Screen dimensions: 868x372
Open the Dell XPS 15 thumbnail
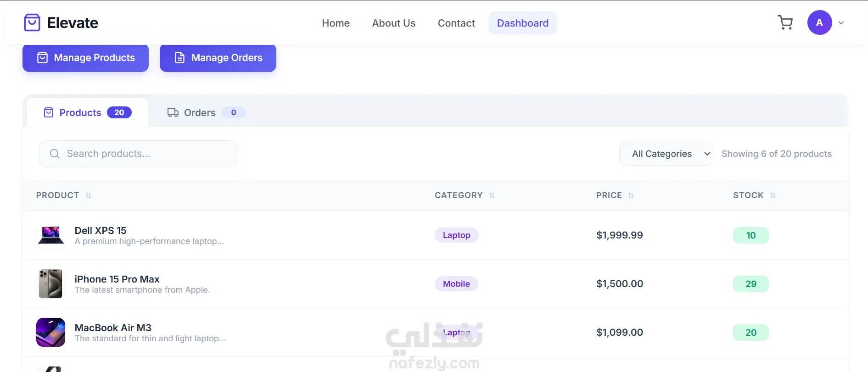(50, 235)
